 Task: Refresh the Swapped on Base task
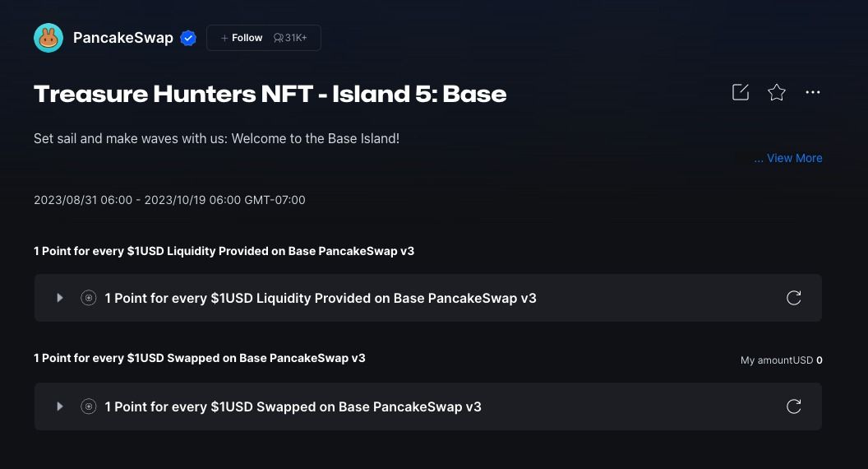click(793, 406)
